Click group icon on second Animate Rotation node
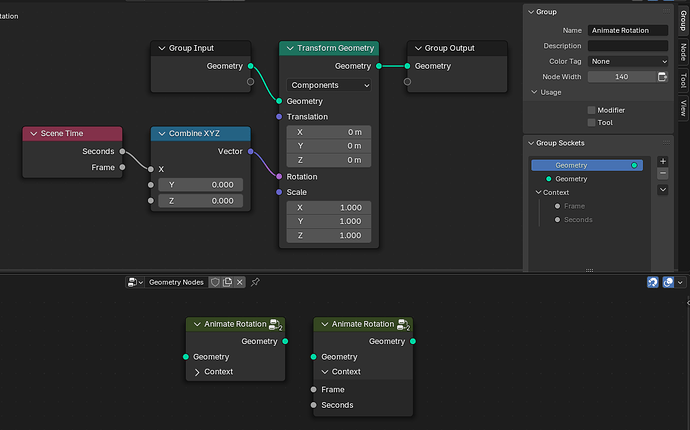 (403, 325)
